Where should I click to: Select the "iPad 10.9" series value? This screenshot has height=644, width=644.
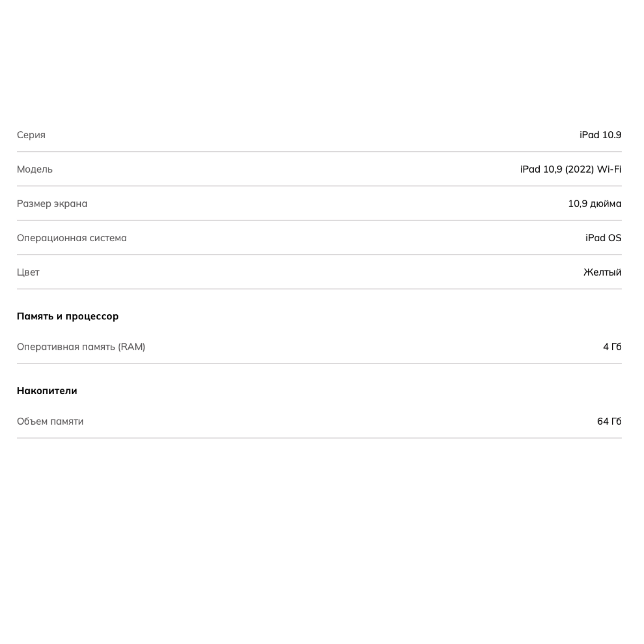tap(600, 135)
